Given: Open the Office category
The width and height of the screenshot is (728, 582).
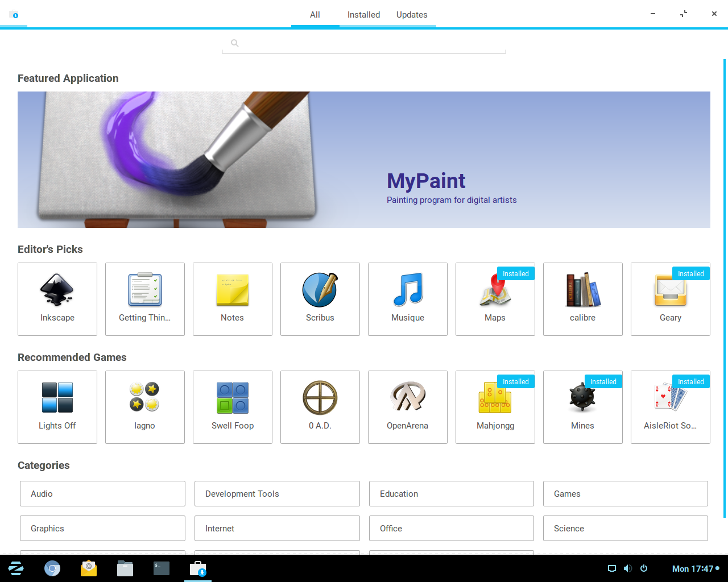Looking at the screenshot, I should tap(452, 529).
